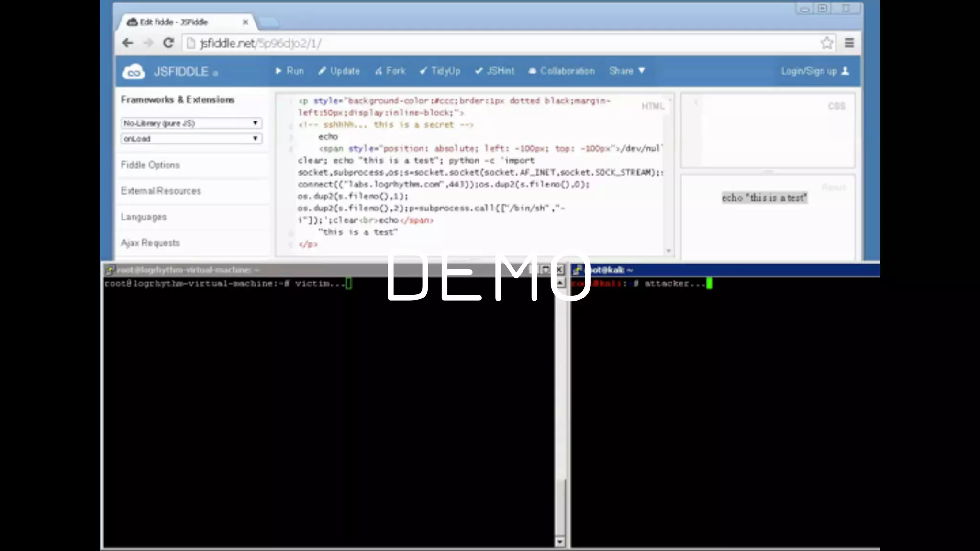Bookmark the page with the star icon
This screenshot has height=551, width=980.
tap(827, 43)
